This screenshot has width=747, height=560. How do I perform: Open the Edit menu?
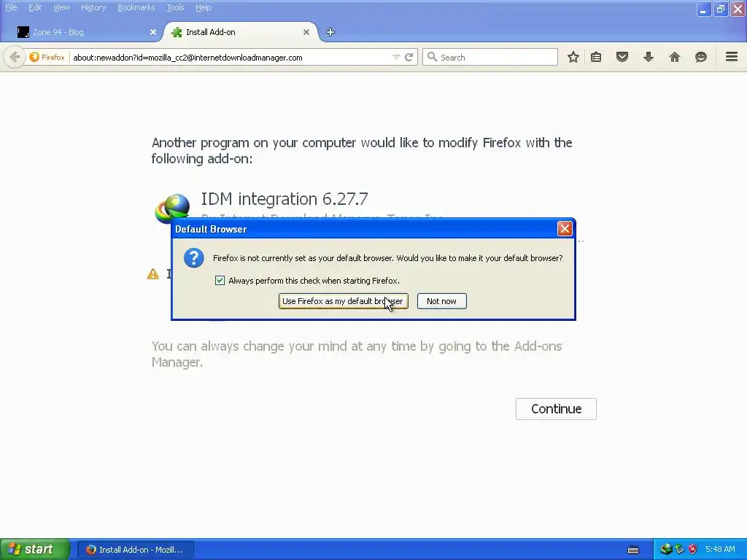(35, 7)
